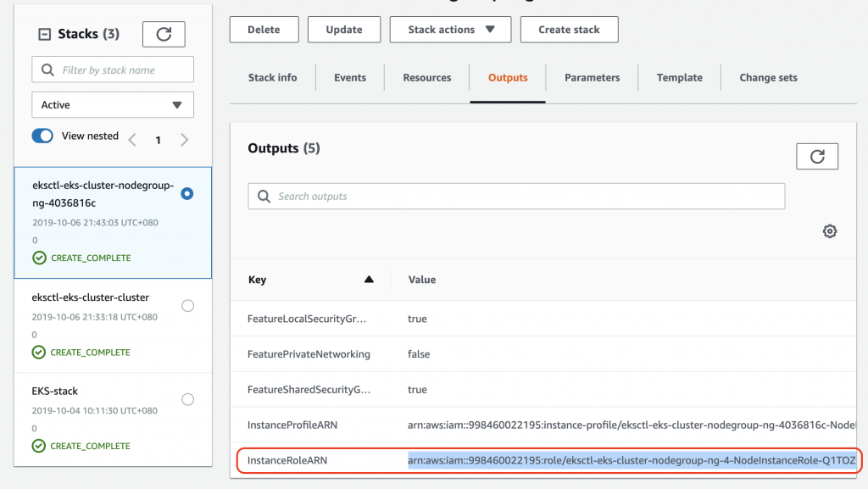
Task: Click the Delete button
Action: 264,30
